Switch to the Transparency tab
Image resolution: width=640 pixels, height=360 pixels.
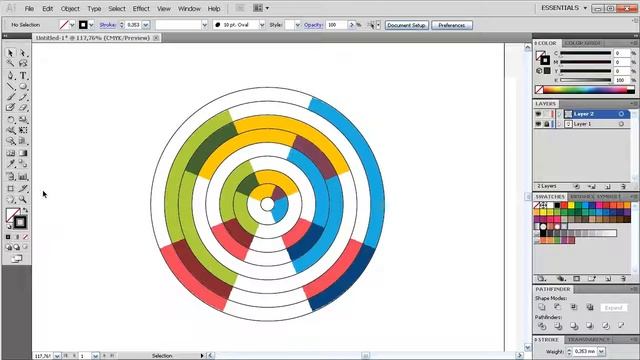tap(588, 340)
